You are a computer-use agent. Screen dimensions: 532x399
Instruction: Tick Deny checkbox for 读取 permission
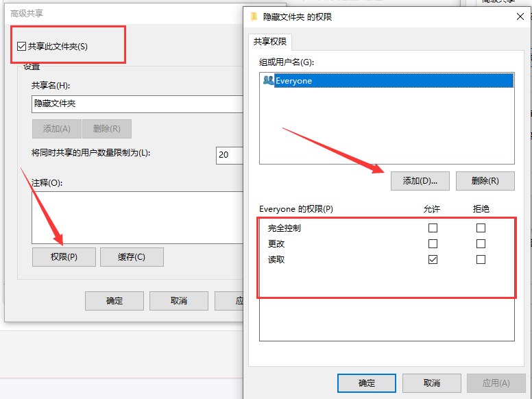481,260
